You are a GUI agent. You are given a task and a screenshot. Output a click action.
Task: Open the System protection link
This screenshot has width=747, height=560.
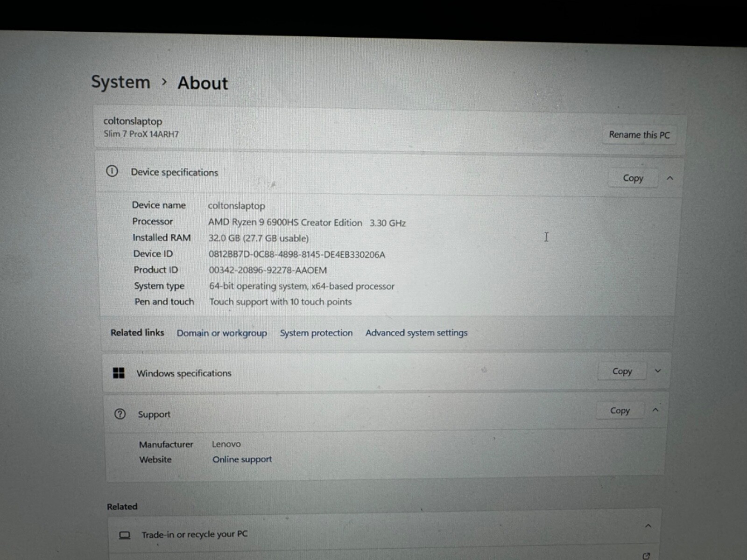[316, 333]
